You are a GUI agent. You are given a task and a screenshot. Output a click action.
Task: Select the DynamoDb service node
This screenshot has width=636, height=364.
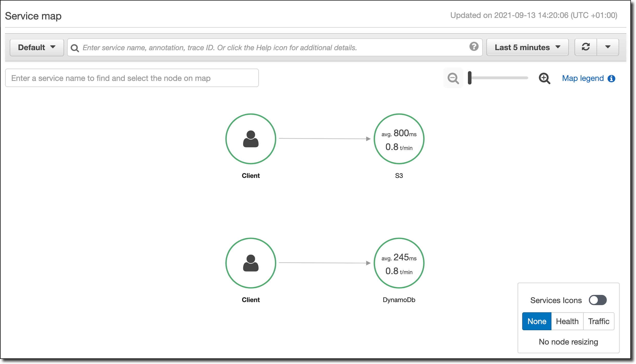pos(399,263)
